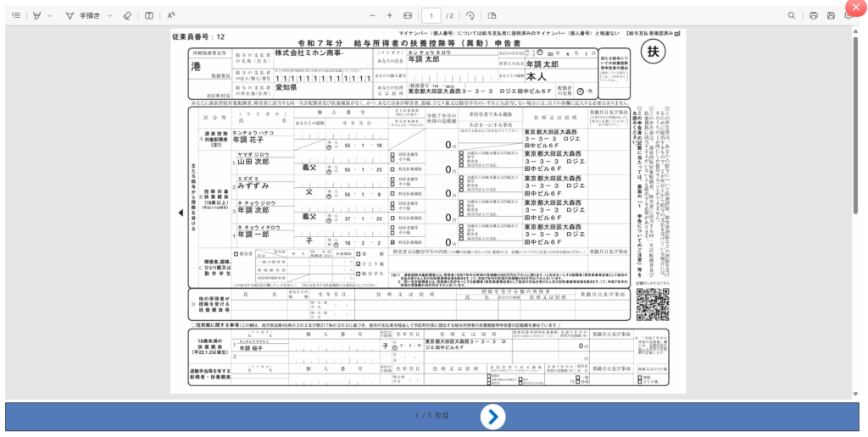Viewport: 868px width, 437px height.
Task: Click the add text box icon
Action: tap(149, 15)
